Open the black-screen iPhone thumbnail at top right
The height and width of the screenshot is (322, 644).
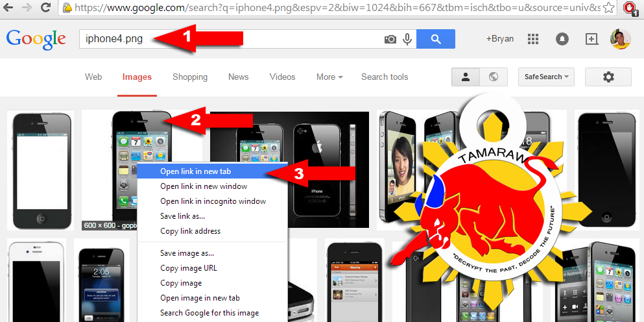[606, 170]
